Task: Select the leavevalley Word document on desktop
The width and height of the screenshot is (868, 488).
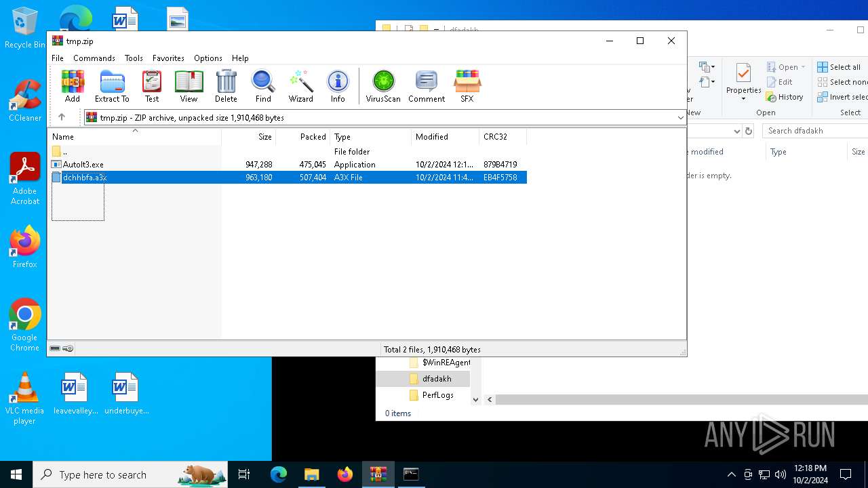Action: (75, 393)
